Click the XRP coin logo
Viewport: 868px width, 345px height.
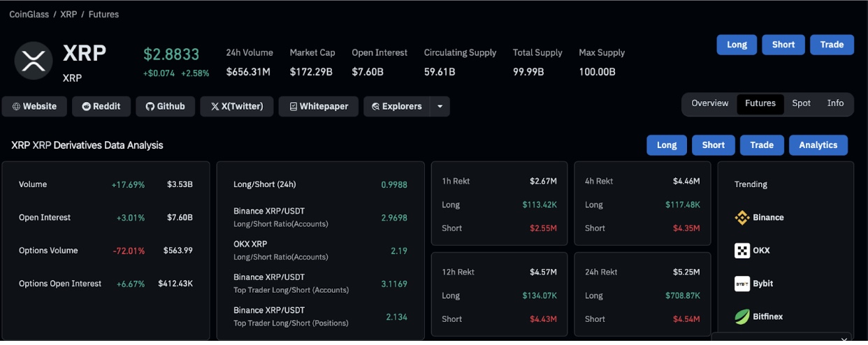point(34,60)
